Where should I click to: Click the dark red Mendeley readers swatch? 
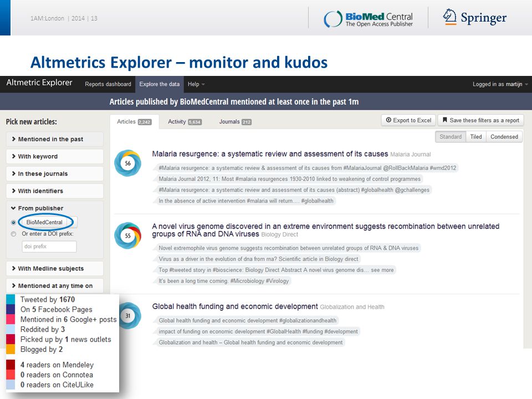pyautogui.click(x=11, y=365)
